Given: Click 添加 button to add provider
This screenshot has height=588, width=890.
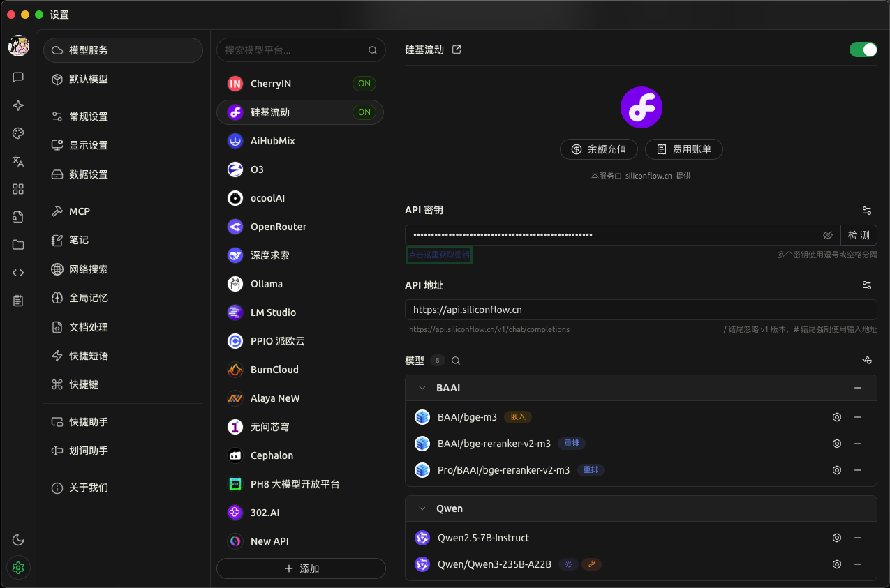Looking at the screenshot, I should (x=301, y=568).
